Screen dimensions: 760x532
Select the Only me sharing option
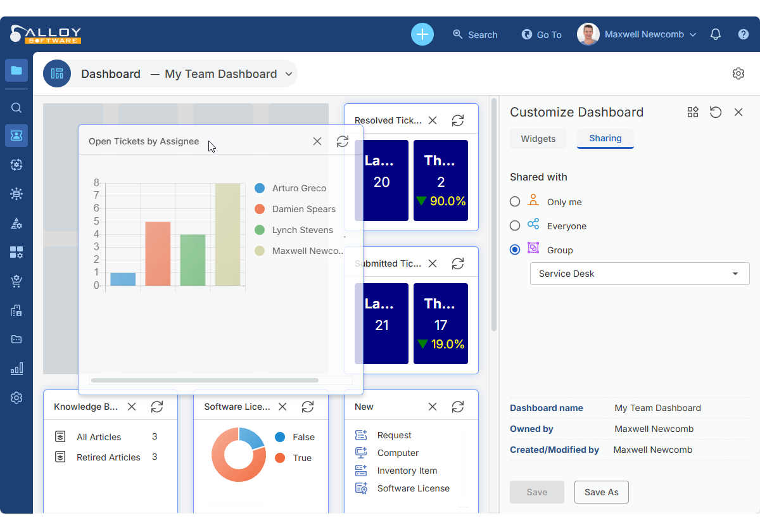[x=515, y=201]
